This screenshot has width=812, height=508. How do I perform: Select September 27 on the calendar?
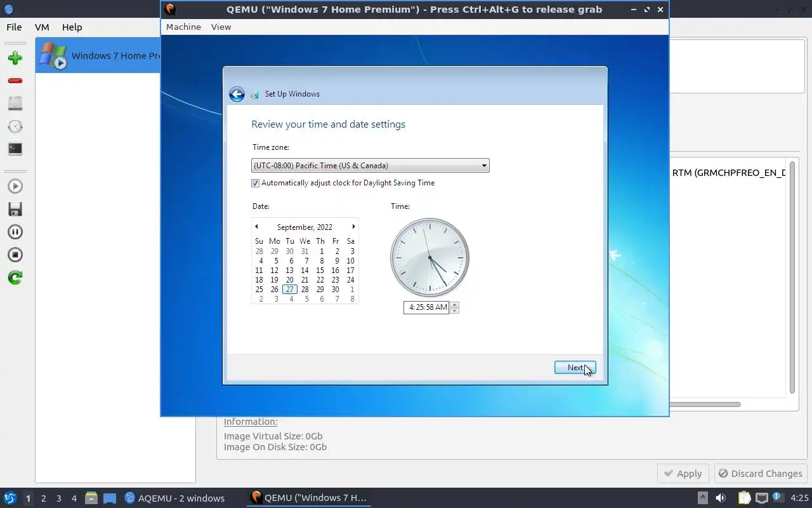(x=289, y=289)
